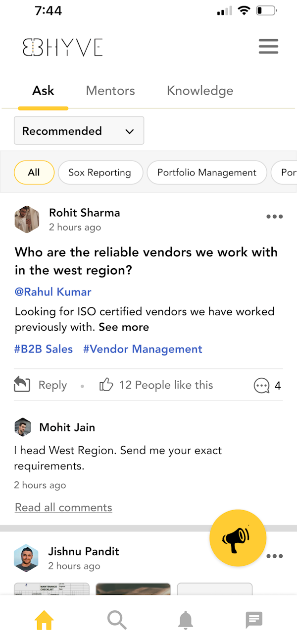Open messages using the chat icon
Screen dimensions: 297x644
pyautogui.click(x=253, y=620)
